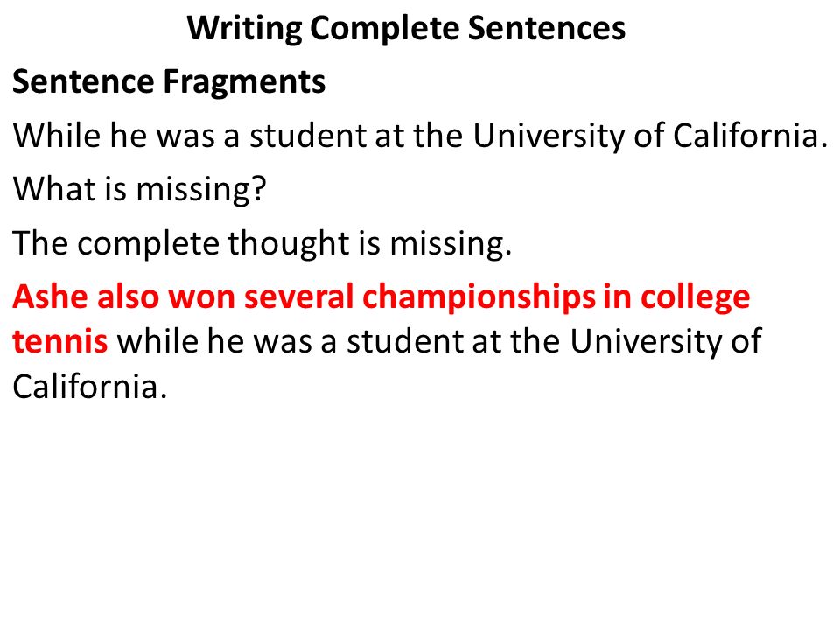Click the red word 'Ashe'
840x630 pixels.
(x=51, y=297)
